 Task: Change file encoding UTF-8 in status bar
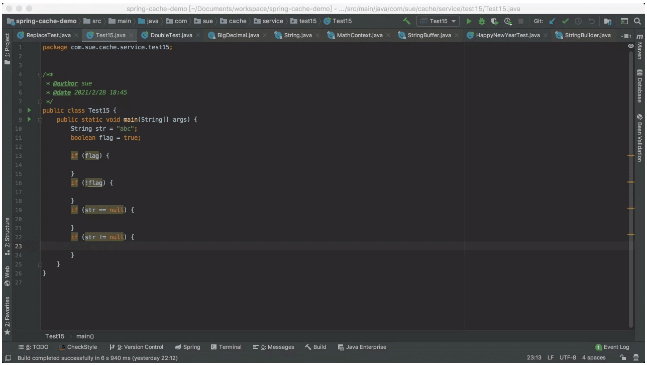[x=568, y=358]
